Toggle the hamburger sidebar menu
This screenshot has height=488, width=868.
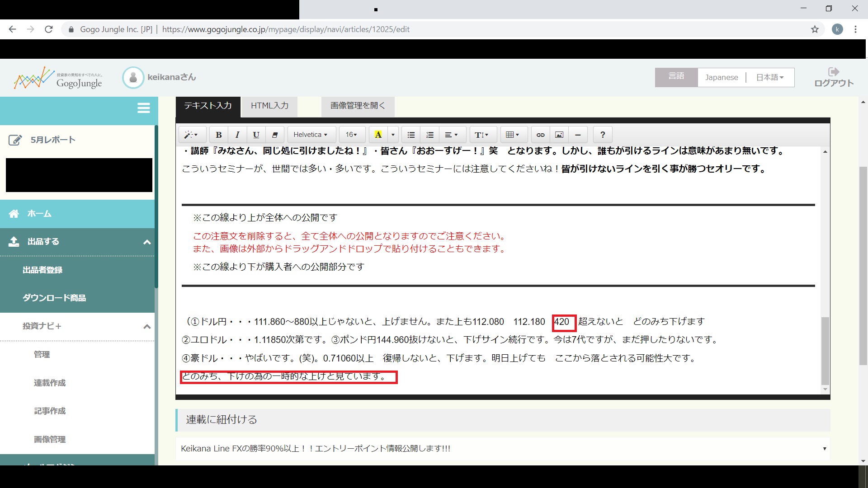[143, 108]
